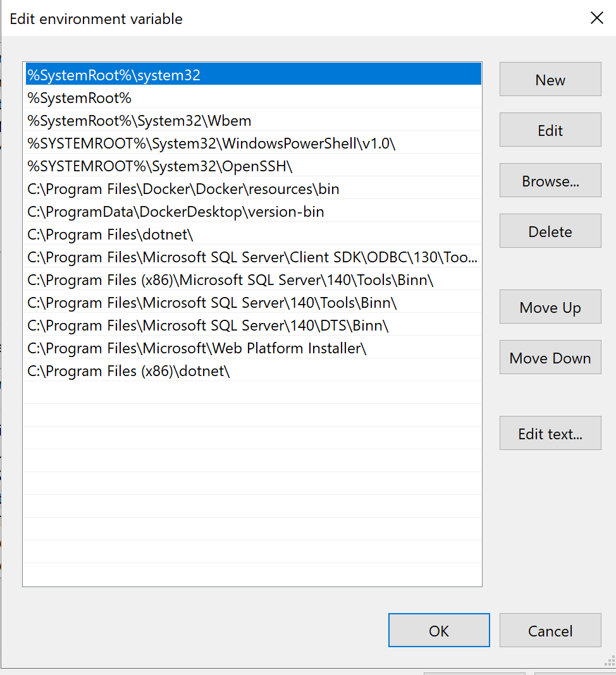Click the Move Down button

(x=550, y=357)
